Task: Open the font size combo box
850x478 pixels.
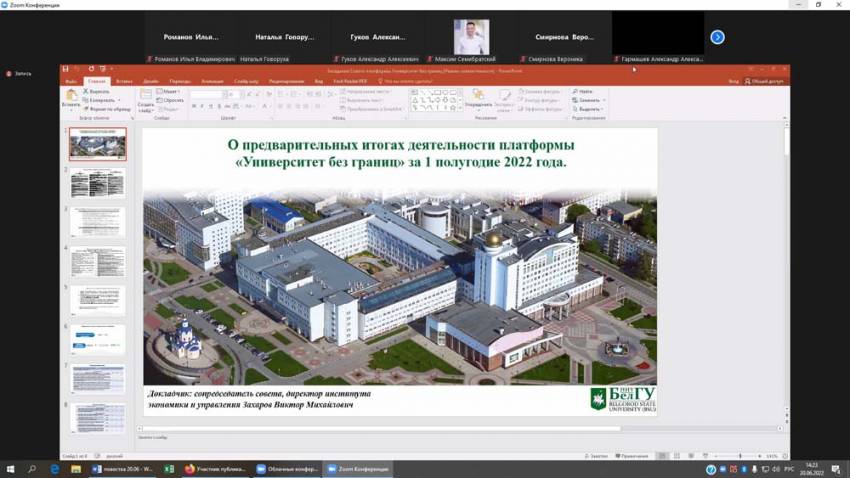Action: click(x=234, y=94)
